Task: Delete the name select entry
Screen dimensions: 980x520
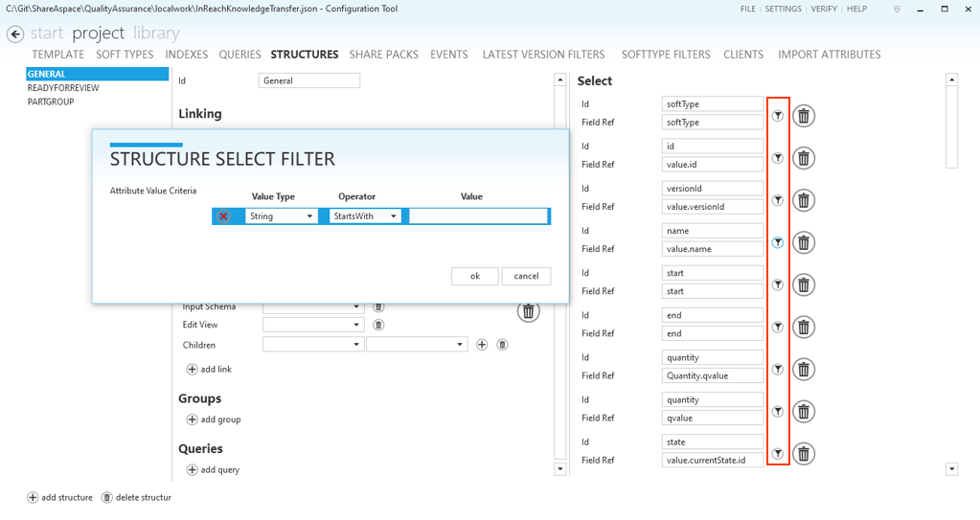Action: [804, 242]
